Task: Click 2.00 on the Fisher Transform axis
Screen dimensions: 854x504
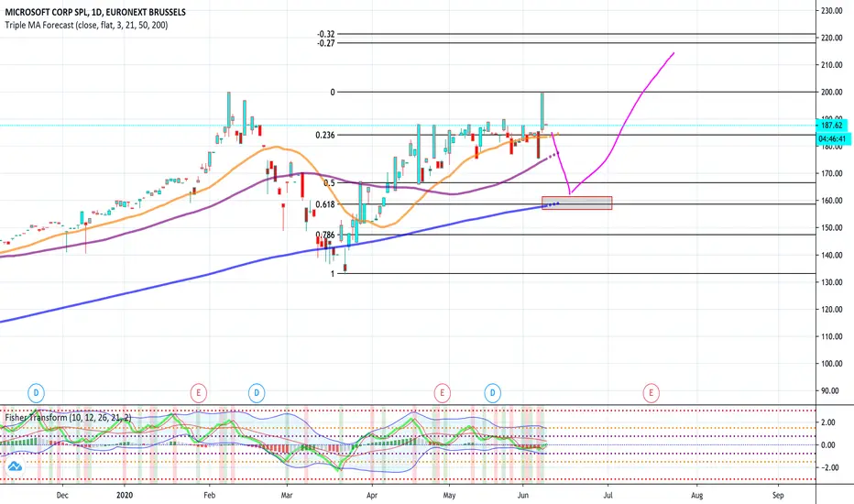Action: pyautogui.click(x=828, y=422)
